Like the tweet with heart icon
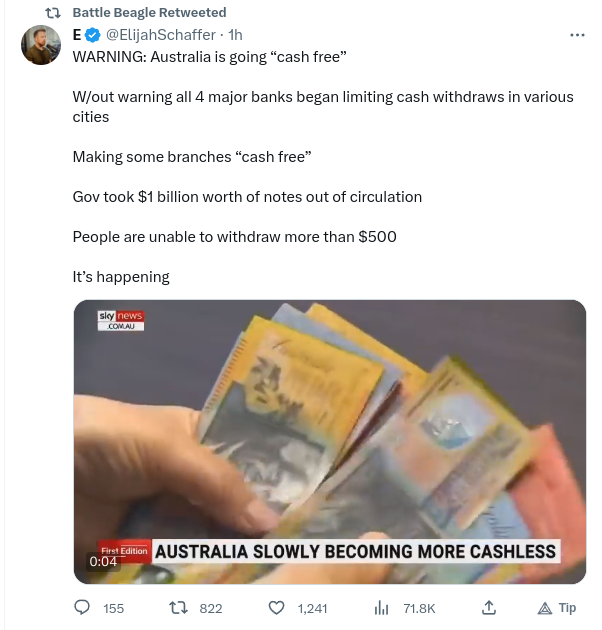 pos(276,608)
